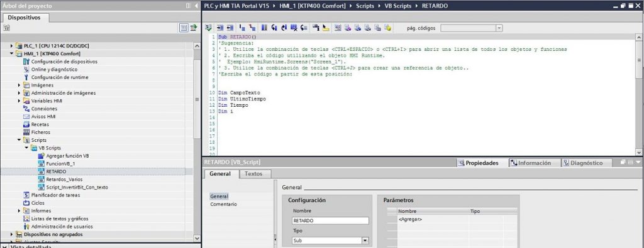Open Administración de usuarios
644x248 pixels.
click(62, 226)
